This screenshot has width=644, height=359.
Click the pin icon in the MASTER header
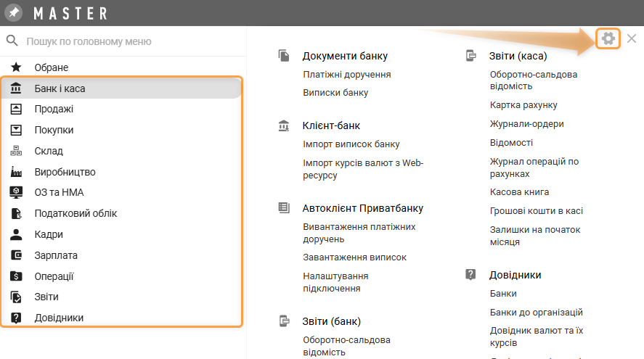pos(15,13)
